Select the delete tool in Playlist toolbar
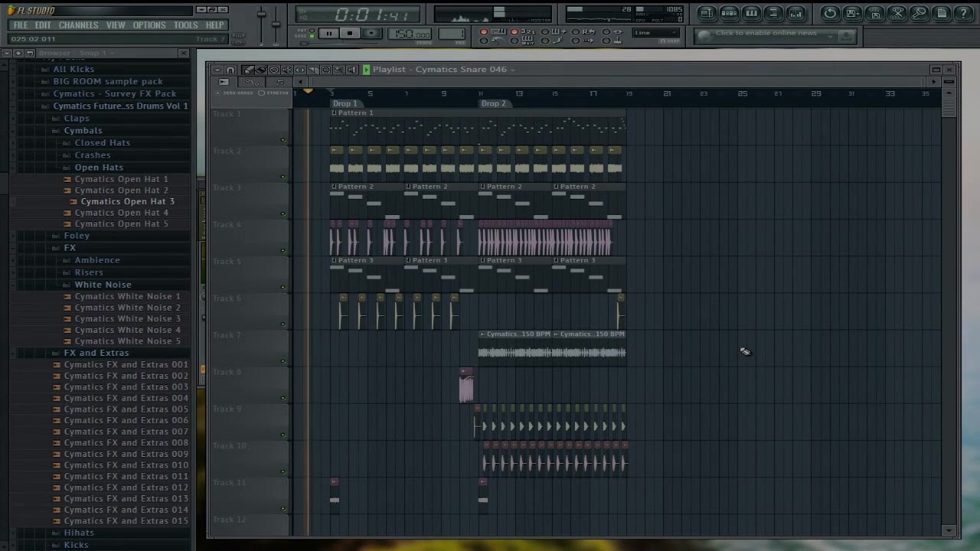This screenshot has height=551, width=980. [274, 70]
